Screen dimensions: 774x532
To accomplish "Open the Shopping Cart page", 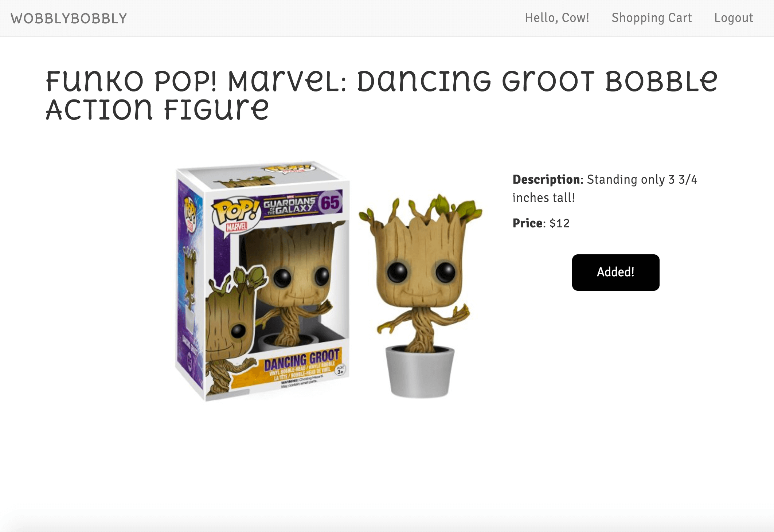I will click(x=652, y=18).
